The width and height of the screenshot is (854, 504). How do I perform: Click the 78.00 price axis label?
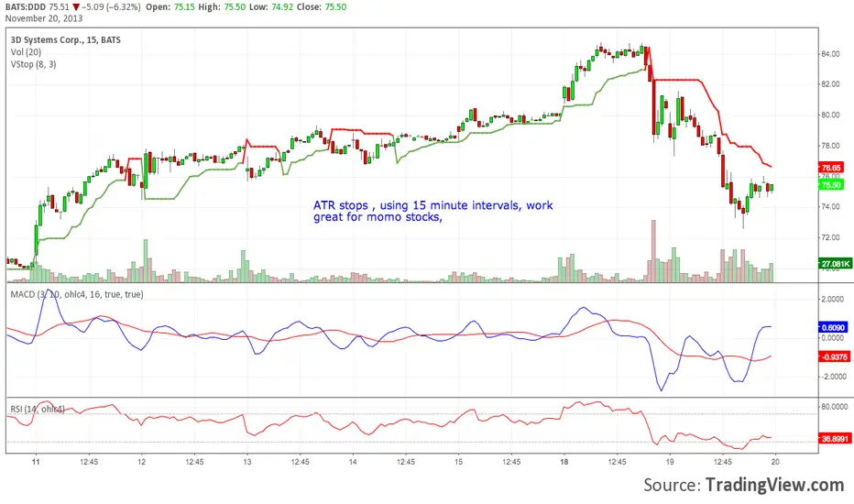click(x=830, y=146)
